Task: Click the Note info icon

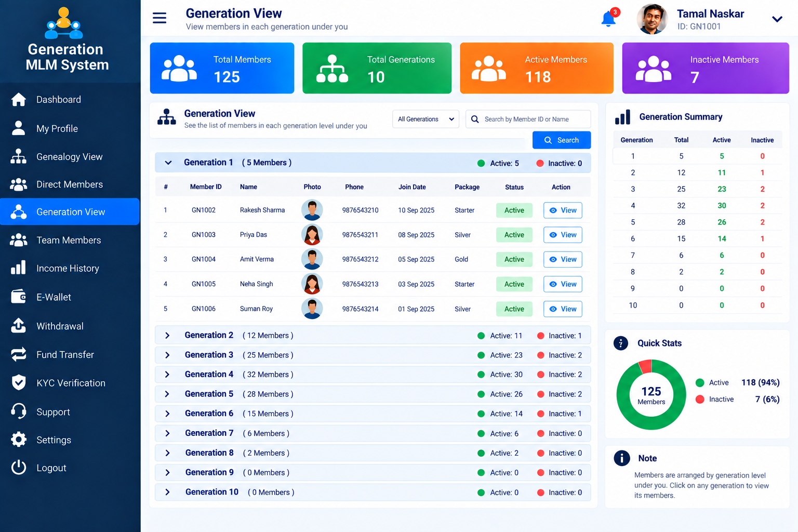Action: pyautogui.click(x=622, y=458)
